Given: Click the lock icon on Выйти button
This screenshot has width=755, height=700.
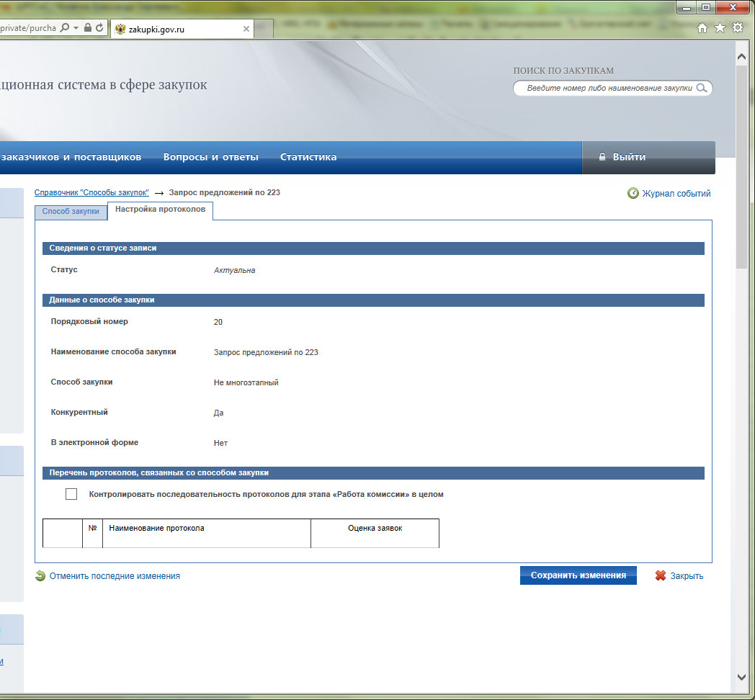Looking at the screenshot, I should (602, 157).
